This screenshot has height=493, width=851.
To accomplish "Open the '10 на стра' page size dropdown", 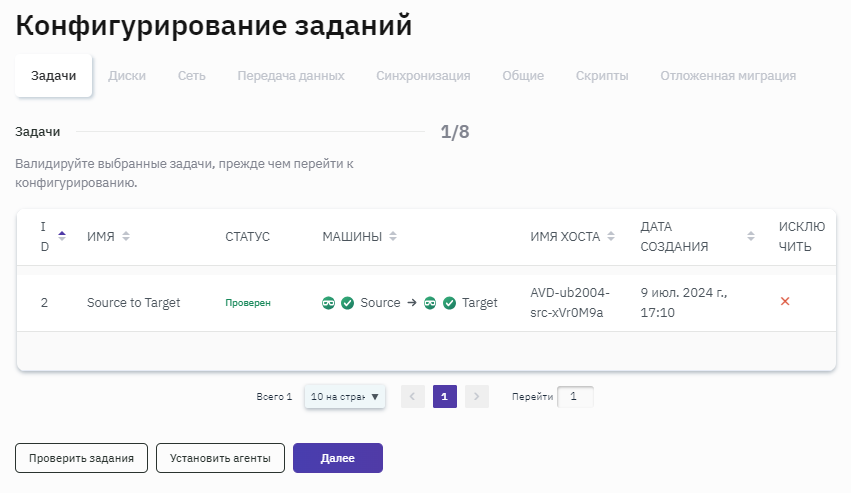I will click(x=345, y=397).
